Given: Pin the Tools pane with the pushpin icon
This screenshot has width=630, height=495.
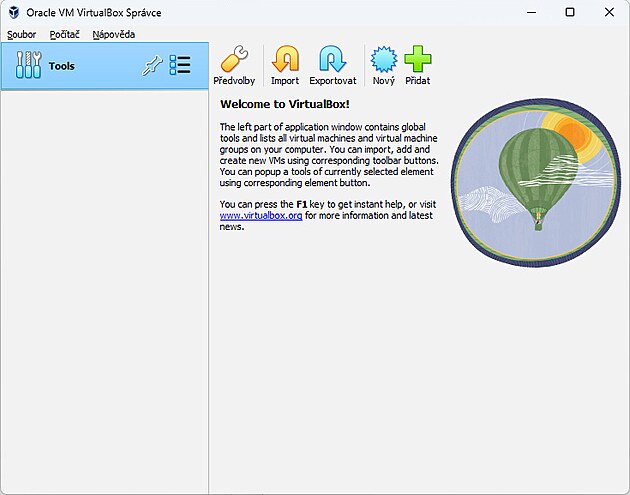Looking at the screenshot, I should tap(152, 66).
